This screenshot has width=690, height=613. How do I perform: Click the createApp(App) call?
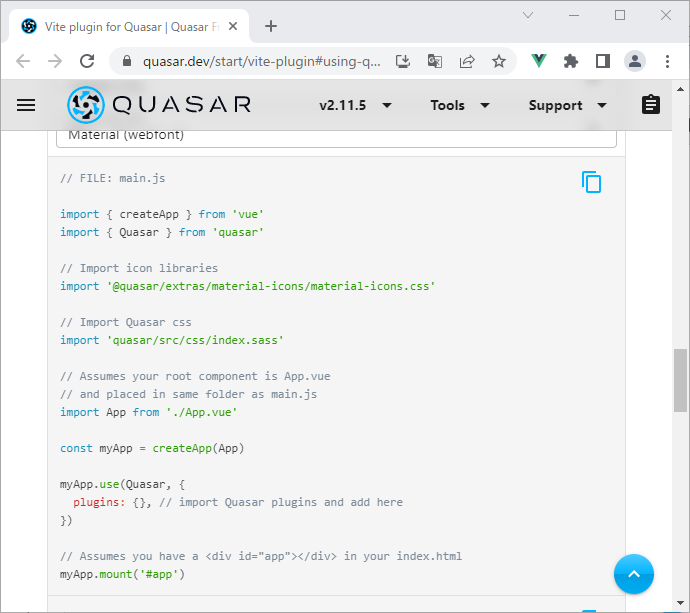click(198, 448)
